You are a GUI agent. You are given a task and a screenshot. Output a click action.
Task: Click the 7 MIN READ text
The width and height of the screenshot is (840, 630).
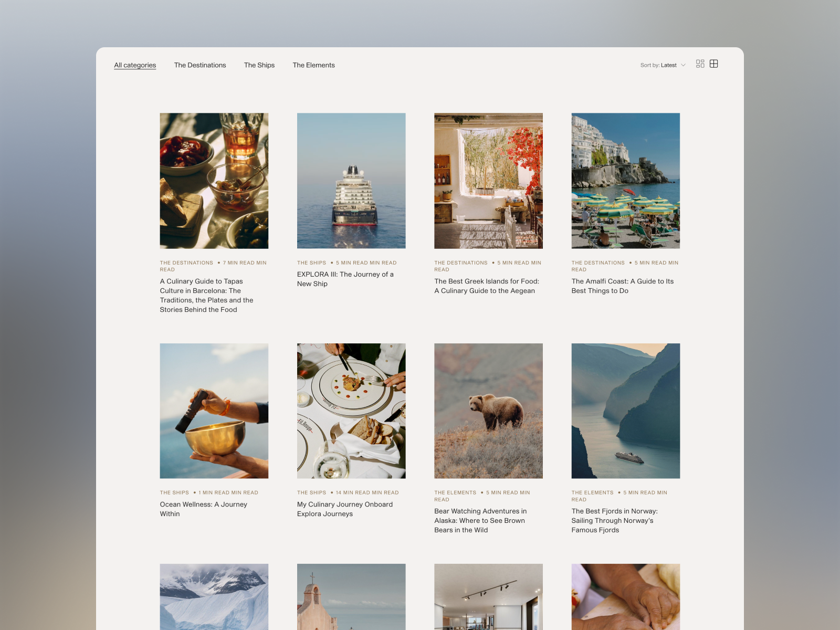pos(239,263)
